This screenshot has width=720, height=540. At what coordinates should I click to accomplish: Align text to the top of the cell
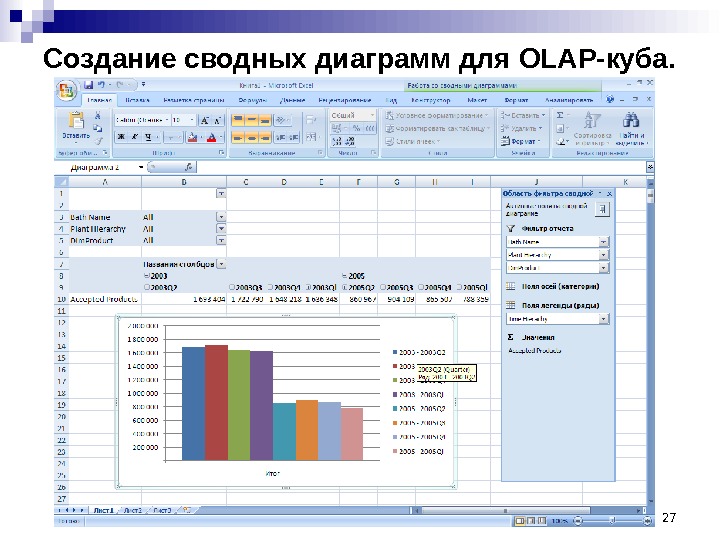coord(238,120)
